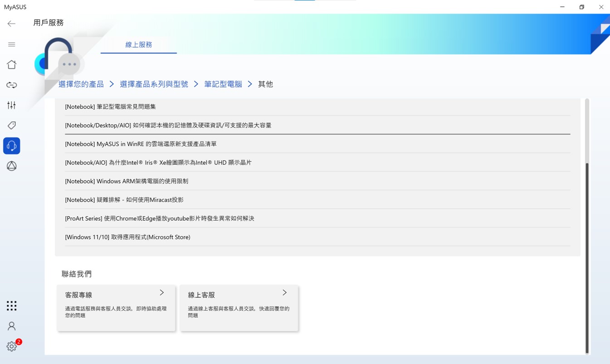Screen dimensions: 610x364
Task: Open 如何使用Miracast投影 troubleshooting article
Action: coord(317,199)
